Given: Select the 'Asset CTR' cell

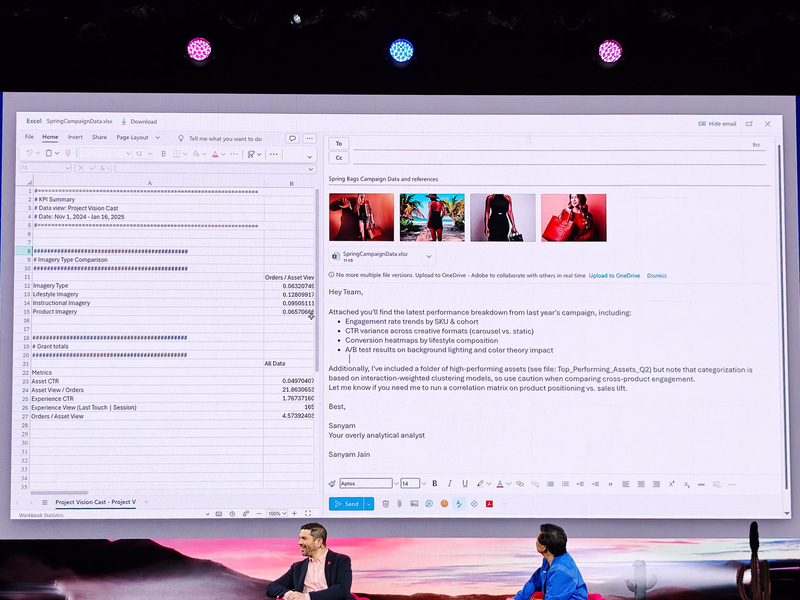Looking at the screenshot, I should (147, 381).
